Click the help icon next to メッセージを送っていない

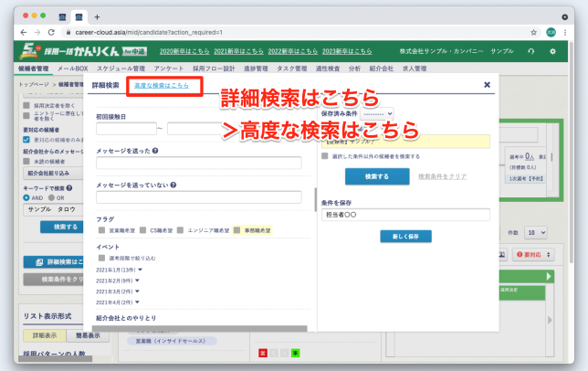(x=173, y=185)
